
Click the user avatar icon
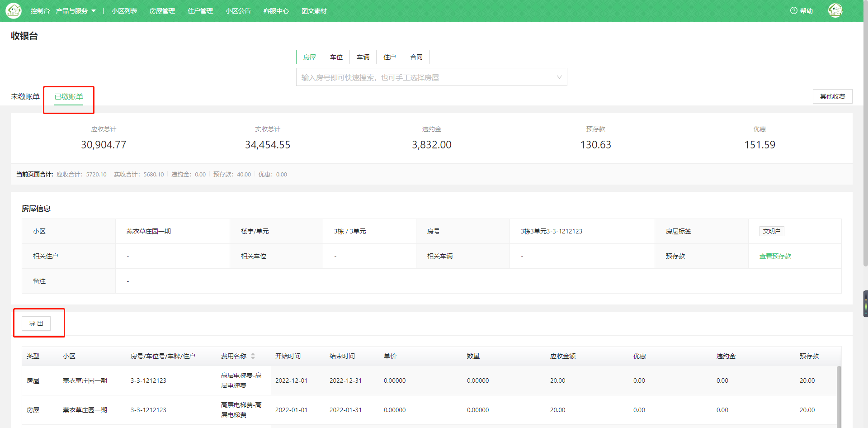835,10
